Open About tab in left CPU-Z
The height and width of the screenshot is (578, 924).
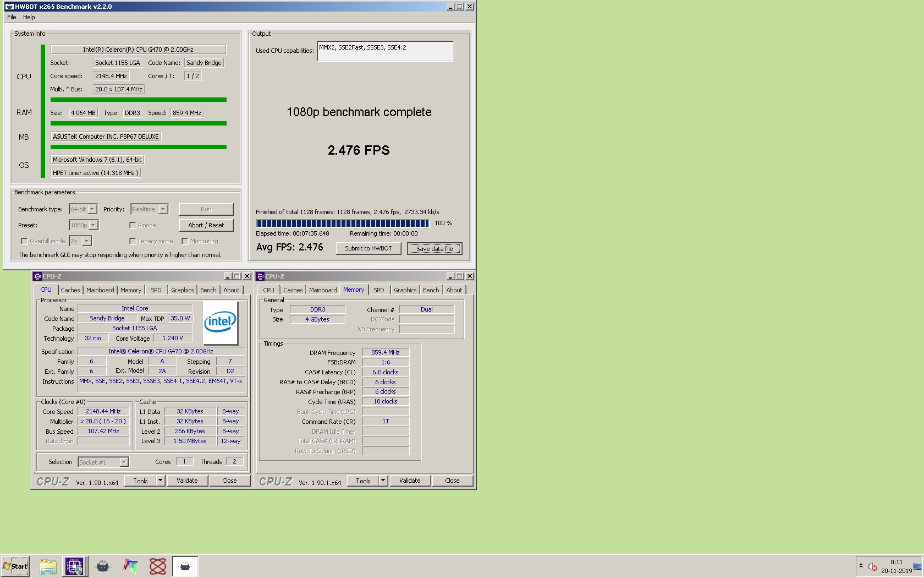[x=232, y=290]
